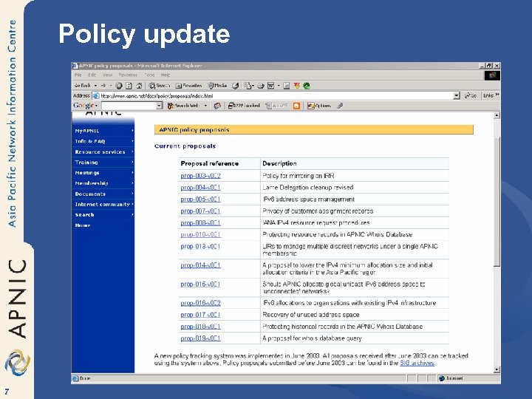Open the prop-019-v001 link
The image size is (532, 399).
[x=200, y=338]
